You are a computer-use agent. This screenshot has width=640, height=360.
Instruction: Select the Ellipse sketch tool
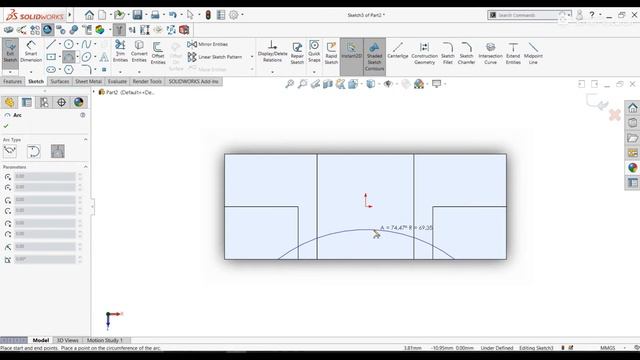[x=86, y=57]
